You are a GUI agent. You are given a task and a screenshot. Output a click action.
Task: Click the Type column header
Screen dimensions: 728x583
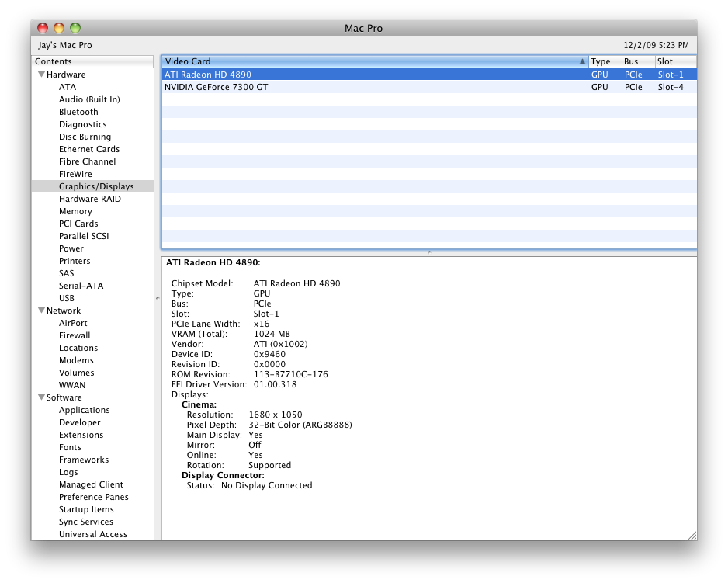coord(605,61)
